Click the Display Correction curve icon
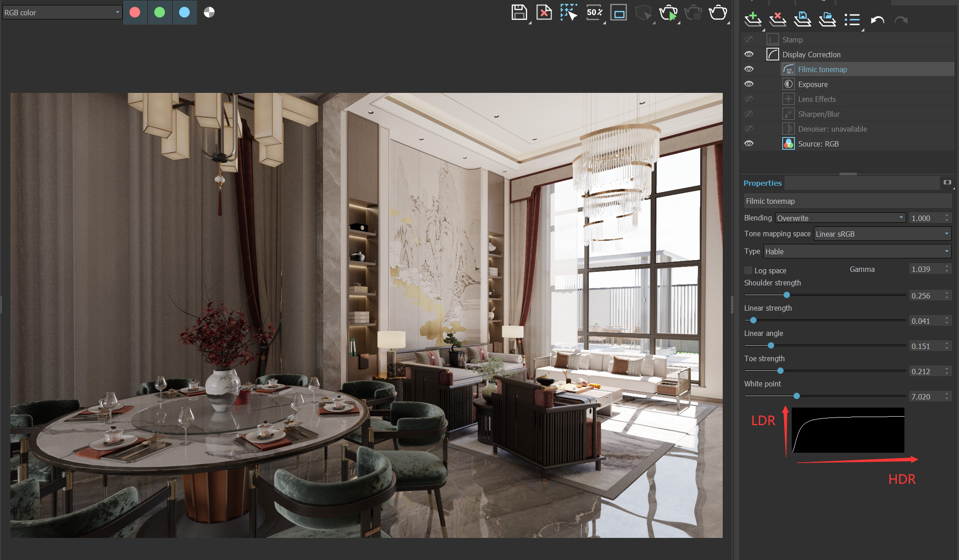959x560 pixels. tap(773, 55)
